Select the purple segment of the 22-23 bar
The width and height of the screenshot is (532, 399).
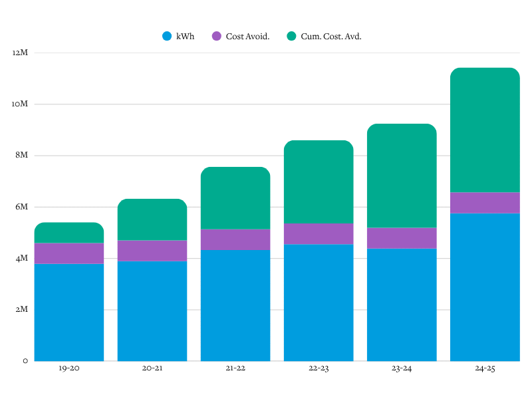319,234
